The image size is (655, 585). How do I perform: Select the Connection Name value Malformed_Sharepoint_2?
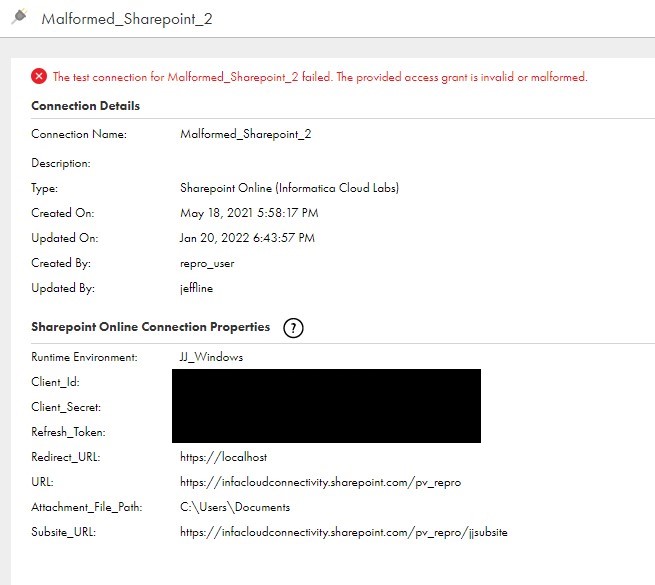pos(246,134)
